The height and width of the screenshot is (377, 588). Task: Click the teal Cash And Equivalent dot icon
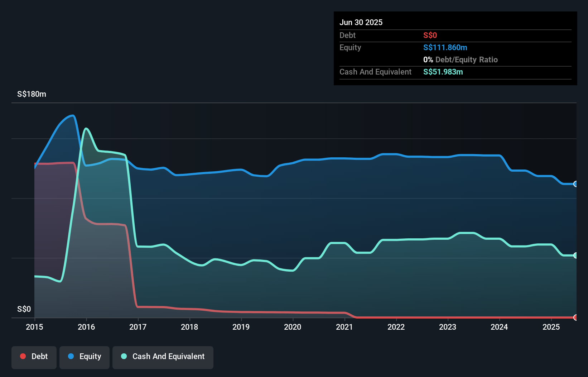point(124,357)
